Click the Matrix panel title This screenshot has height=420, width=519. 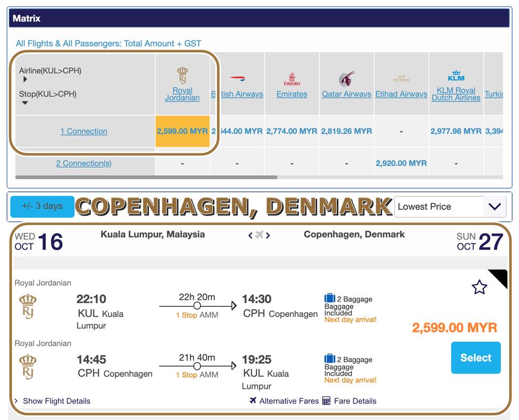click(26, 18)
